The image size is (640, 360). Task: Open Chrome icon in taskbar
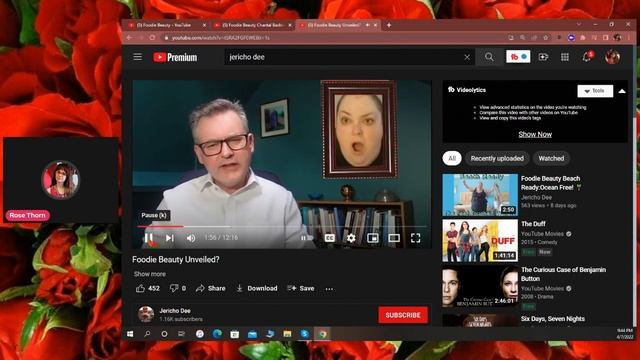tap(323, 334)
